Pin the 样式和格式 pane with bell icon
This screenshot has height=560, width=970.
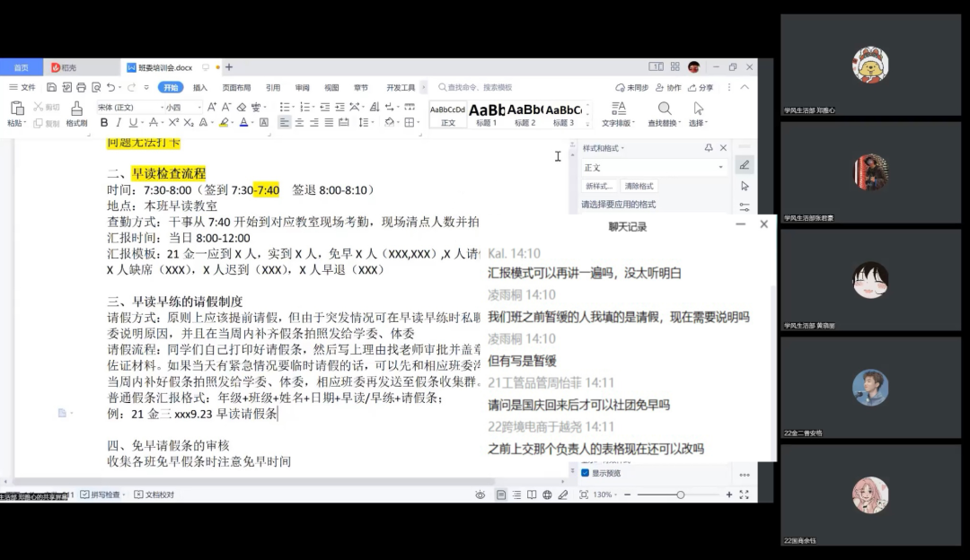[x=709, y=148]
